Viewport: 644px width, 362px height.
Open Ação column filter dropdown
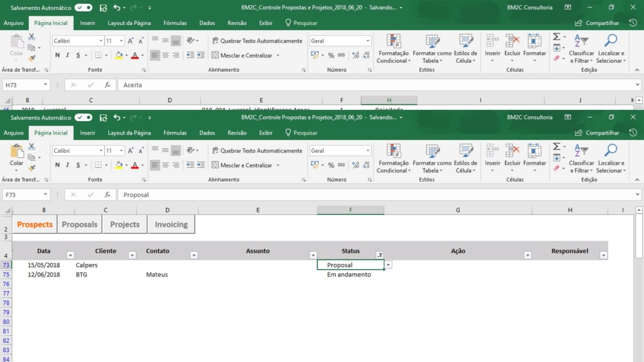[x=528, y=255]
